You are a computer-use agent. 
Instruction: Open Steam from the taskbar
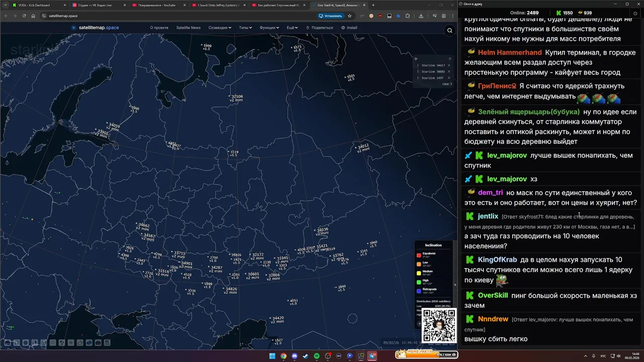click(305, 356)
